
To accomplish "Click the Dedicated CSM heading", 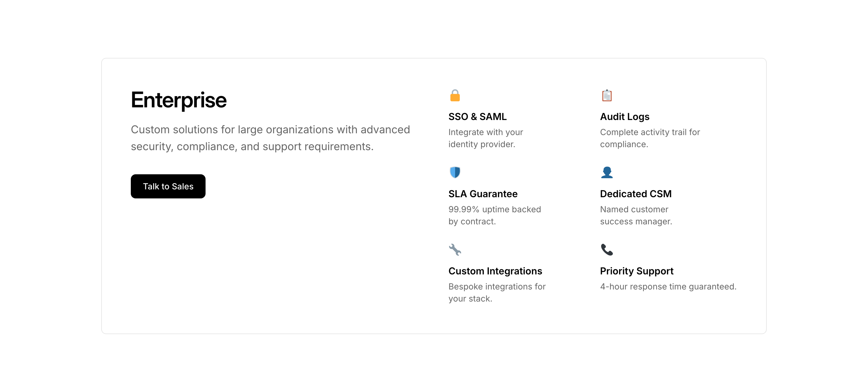I will pyautogui.click(x=636, y=194).
